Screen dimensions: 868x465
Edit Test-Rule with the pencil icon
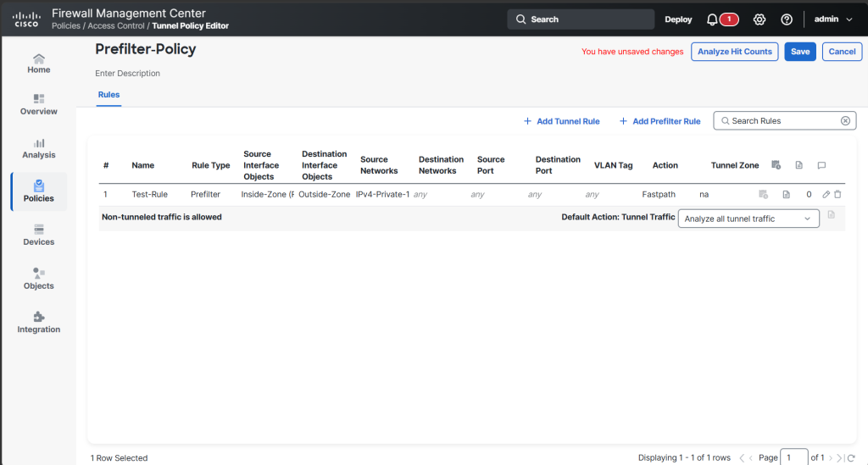pyautogui.click(x=826, y=194)
